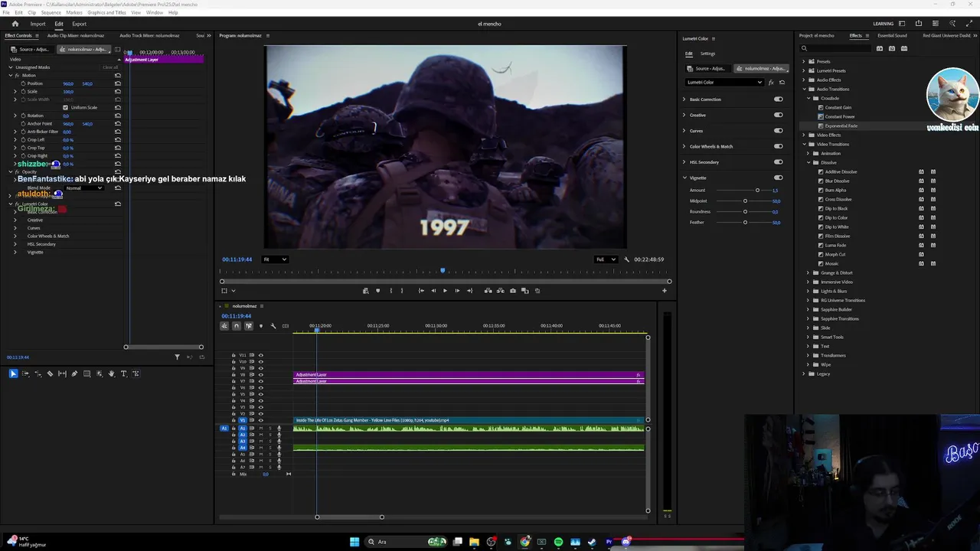
Task: Open the Essential Sound panel tab
Action: pyautogui.click(x=892, y=35)
